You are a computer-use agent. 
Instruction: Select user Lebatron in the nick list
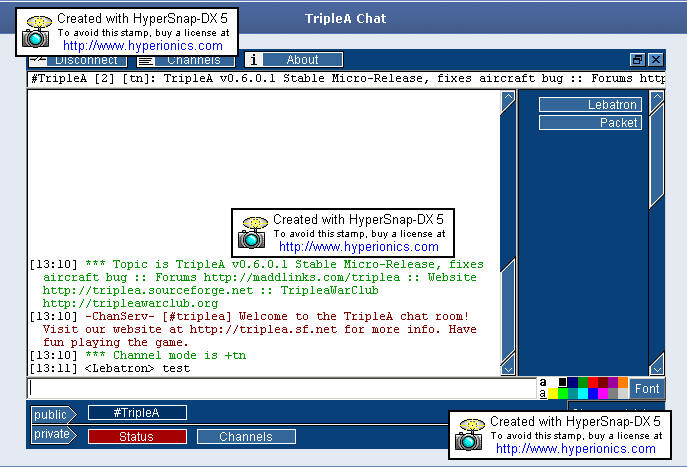[590, 105]
